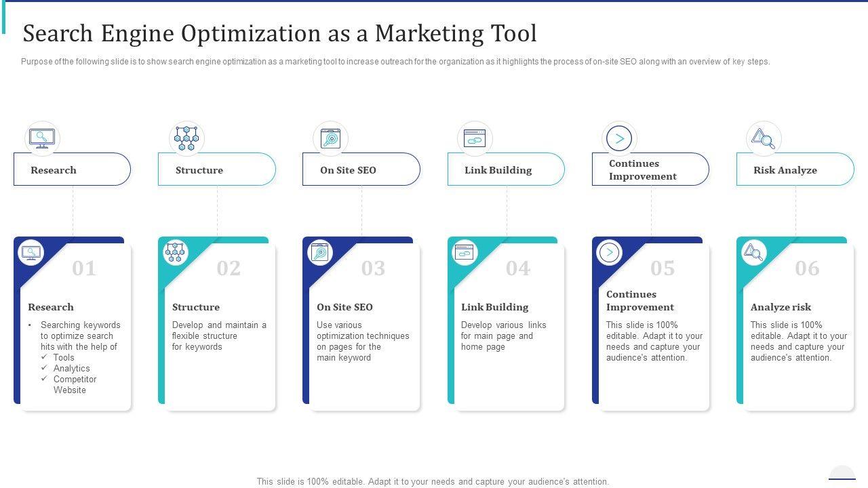The height and width of the screenshot is (488, 868).
Task: Click the small hexagon icon in card 02
Action: point(176,253)
